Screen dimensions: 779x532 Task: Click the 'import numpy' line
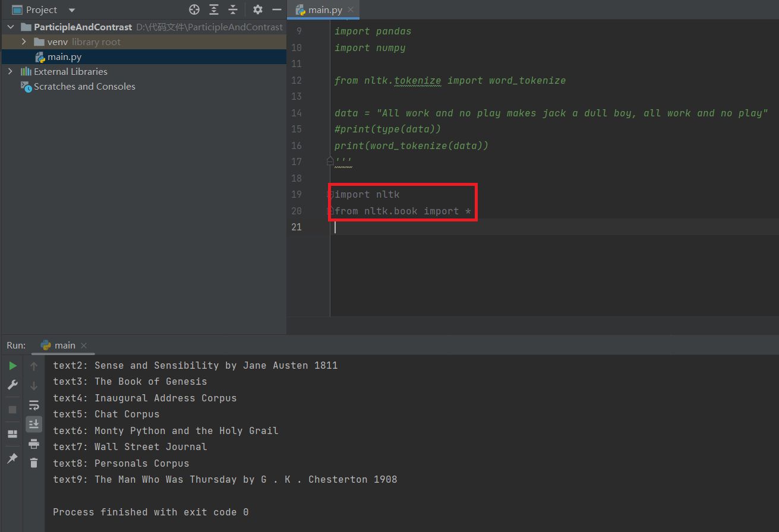[370, 47]
